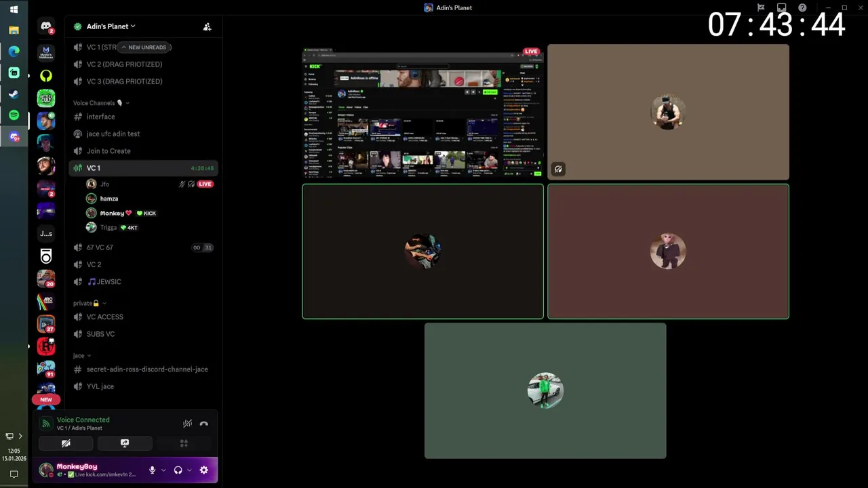868x488 pixels.
Task: Click the LIVE badge next to Jfo
Action: pyautogui.click(x=205, y=184)
